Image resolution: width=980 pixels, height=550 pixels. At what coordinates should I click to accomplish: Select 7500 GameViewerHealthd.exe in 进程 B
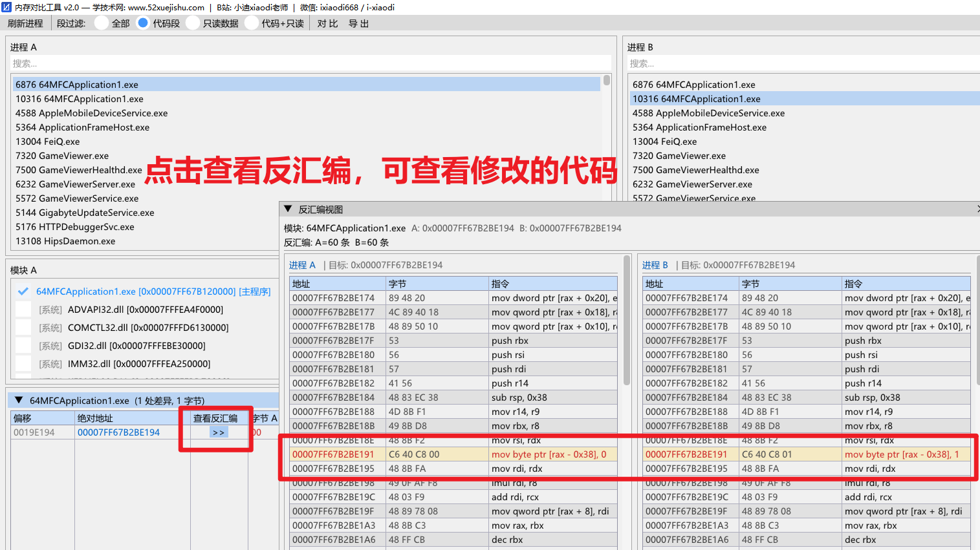pos(805,170)
